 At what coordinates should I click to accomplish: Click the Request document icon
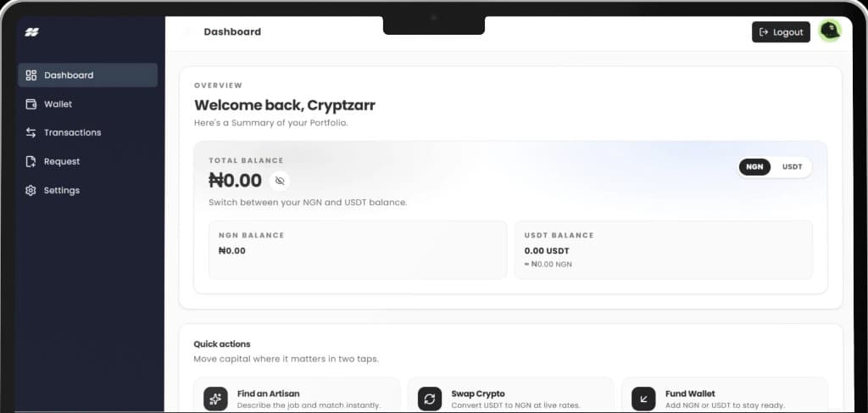click(31, 162)
